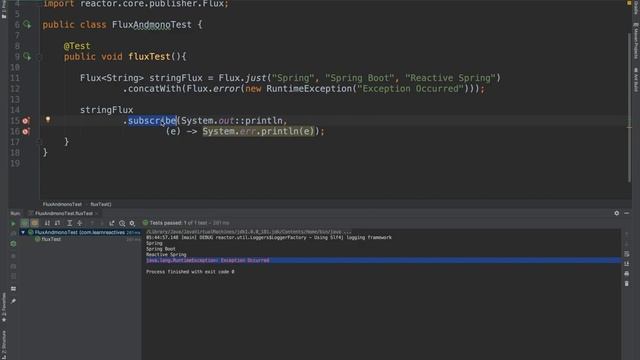Click editor vertical scrollbar
The width and height of the screenshot is (640, 360).
pyautogui.click(x=629, y=108)
